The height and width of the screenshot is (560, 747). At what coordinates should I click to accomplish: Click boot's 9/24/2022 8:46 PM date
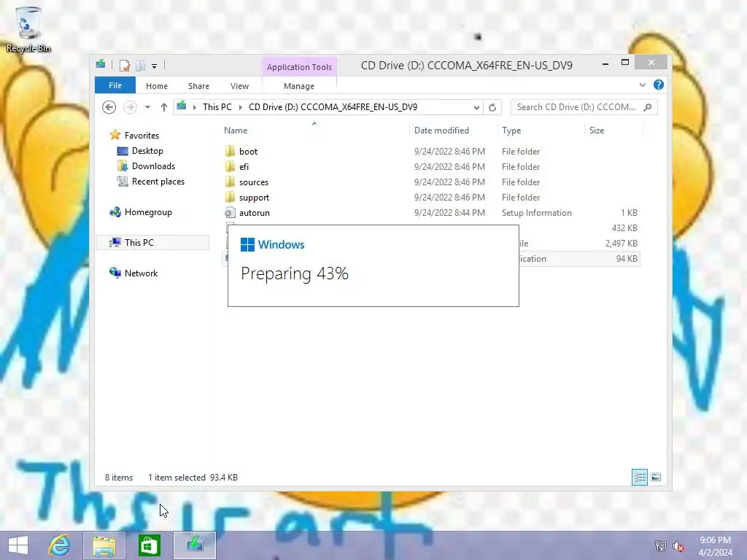click(x=449, y=152)
